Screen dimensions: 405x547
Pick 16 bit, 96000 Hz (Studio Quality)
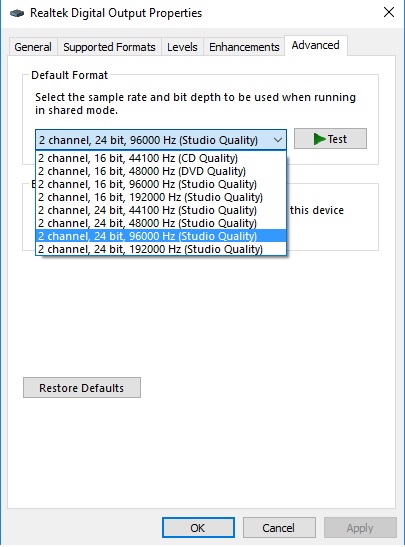click(161, 184)
